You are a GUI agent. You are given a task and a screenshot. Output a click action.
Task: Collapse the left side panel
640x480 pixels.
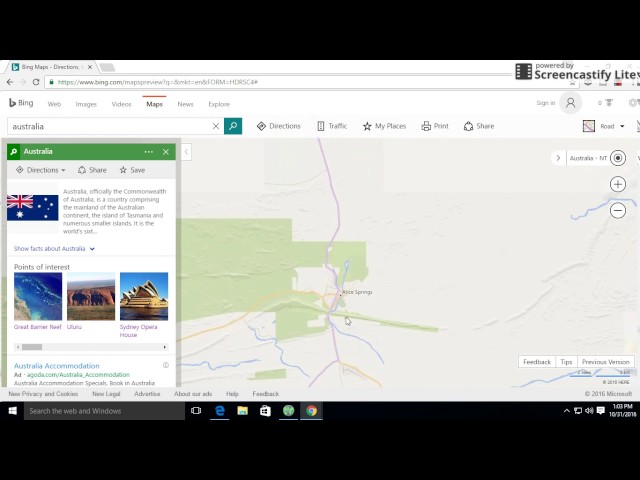pos(187,152)
